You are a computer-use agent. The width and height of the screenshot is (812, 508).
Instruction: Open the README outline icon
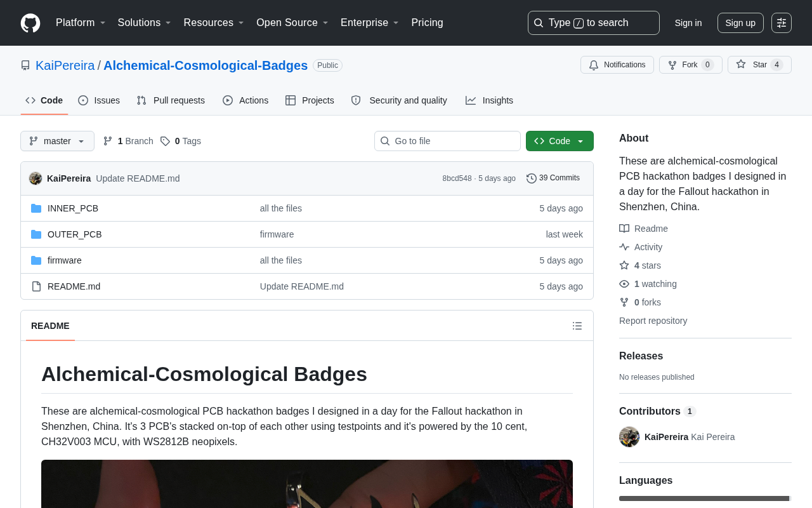(x=577, y=326)
